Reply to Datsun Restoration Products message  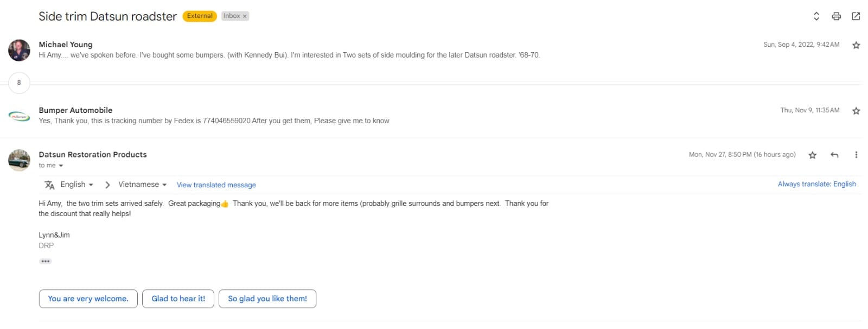tap(834, 155)
